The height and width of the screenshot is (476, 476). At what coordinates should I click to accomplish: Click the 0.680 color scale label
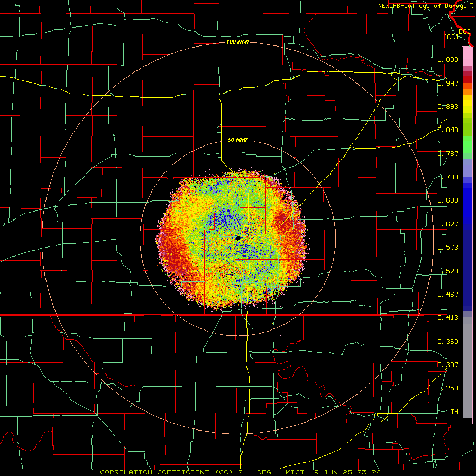tap(448, 200)
